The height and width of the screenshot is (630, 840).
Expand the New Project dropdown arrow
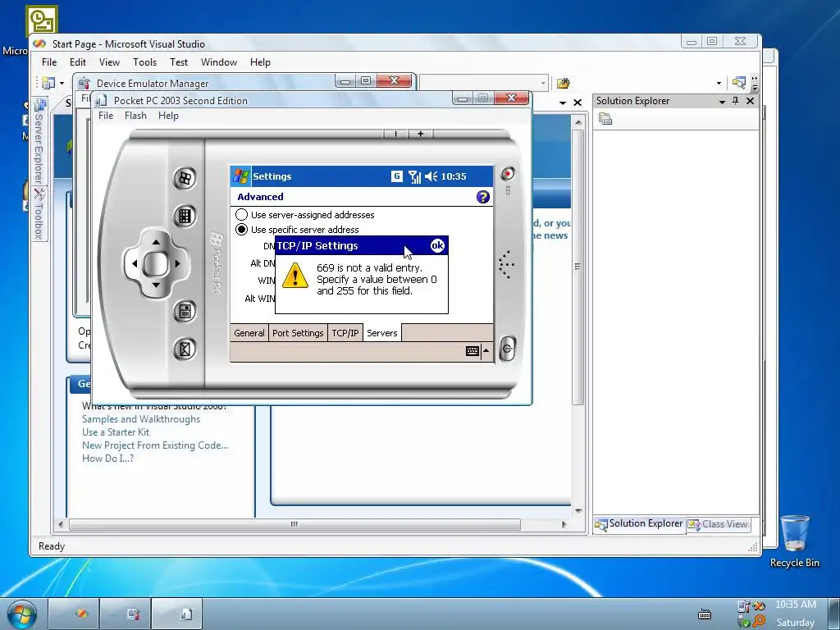point(62,83)
